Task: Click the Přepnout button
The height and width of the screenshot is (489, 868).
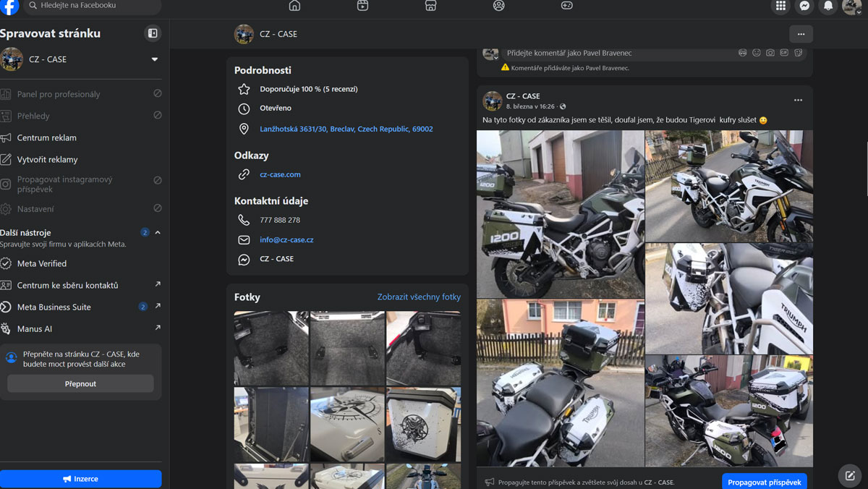Action: click(x=80, y=383)
